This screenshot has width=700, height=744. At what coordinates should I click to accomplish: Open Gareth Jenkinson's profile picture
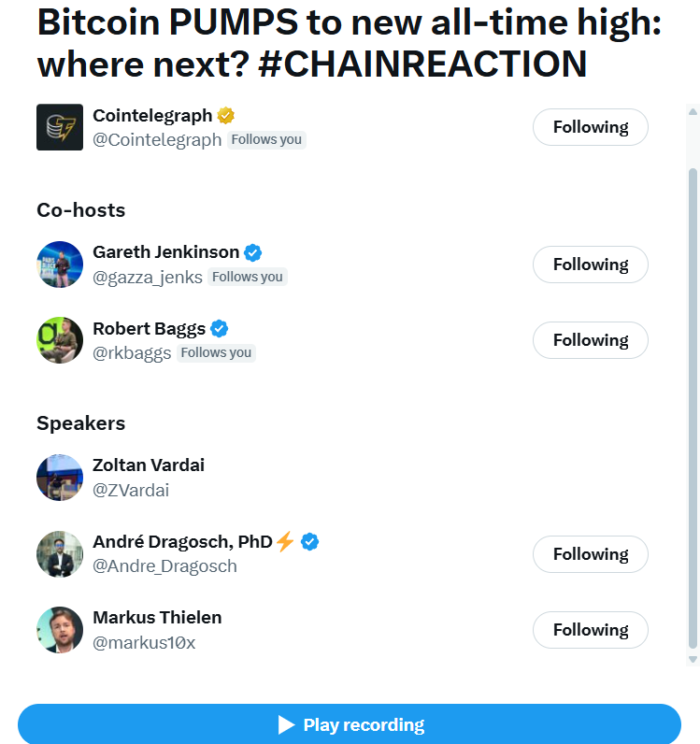pyautogui.click(x=60, y=265)
